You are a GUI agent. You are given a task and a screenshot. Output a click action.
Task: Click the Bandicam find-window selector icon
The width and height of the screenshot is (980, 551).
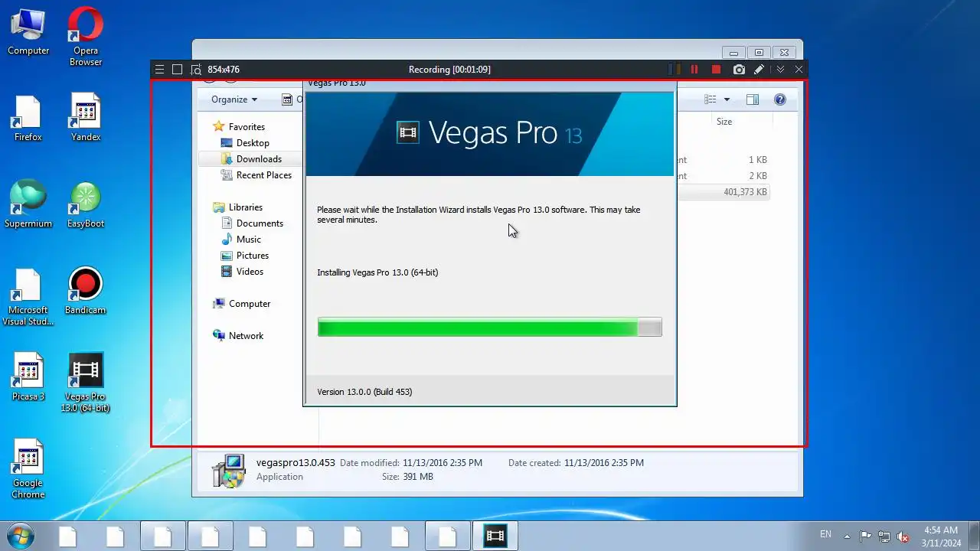196,70
